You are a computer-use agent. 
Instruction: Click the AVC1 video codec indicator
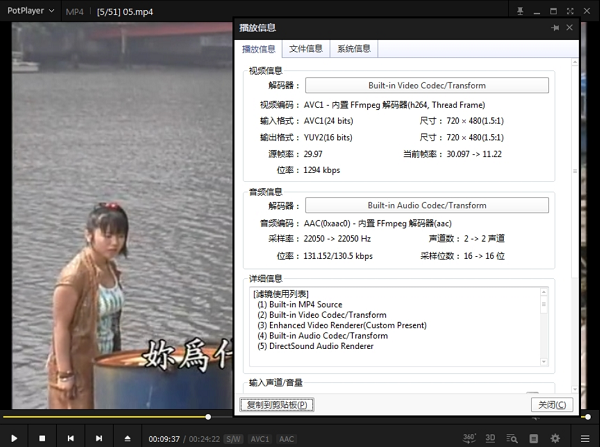pyautogui.click(x=260, y=438)
